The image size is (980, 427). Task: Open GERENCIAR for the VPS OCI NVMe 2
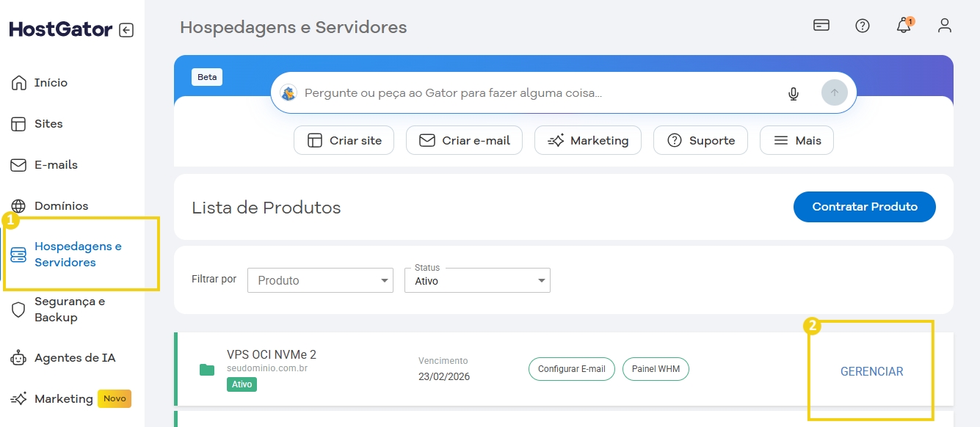tap(871, 371)
